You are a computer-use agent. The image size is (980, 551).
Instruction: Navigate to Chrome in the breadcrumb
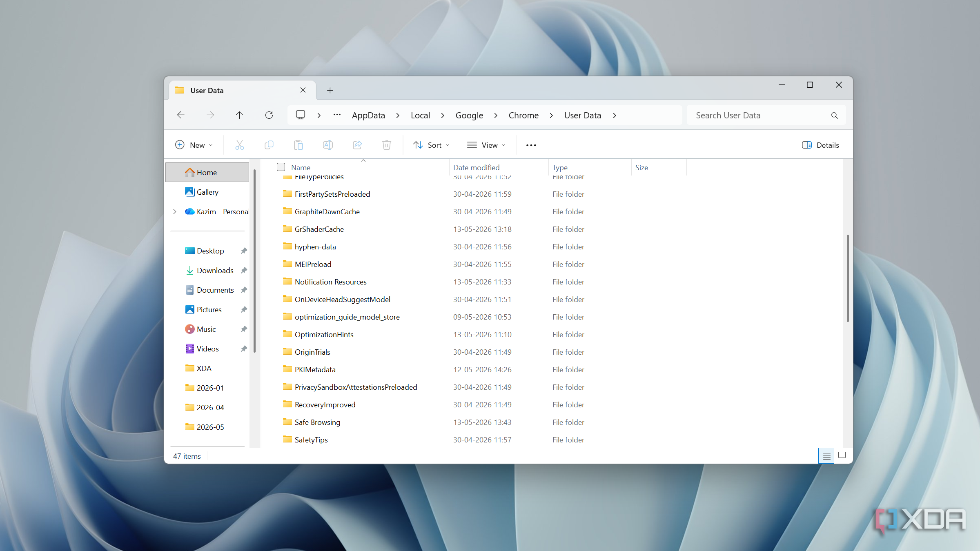pos(523,116)
